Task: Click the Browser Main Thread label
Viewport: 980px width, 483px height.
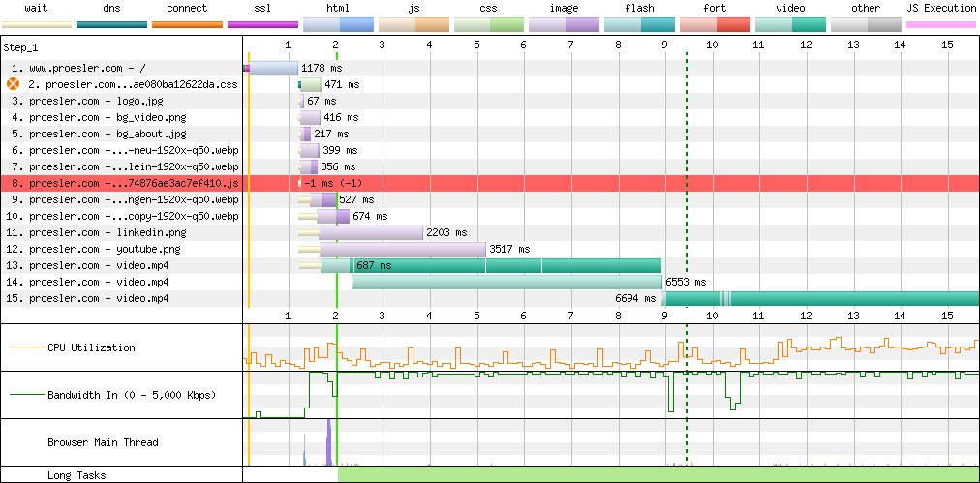Action: pos(101,442)
